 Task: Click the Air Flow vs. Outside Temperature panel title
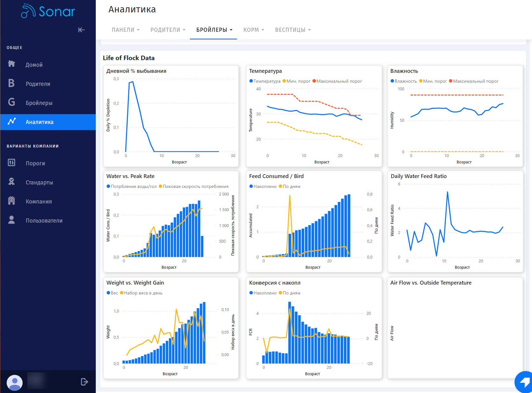[x=431, y=283]
